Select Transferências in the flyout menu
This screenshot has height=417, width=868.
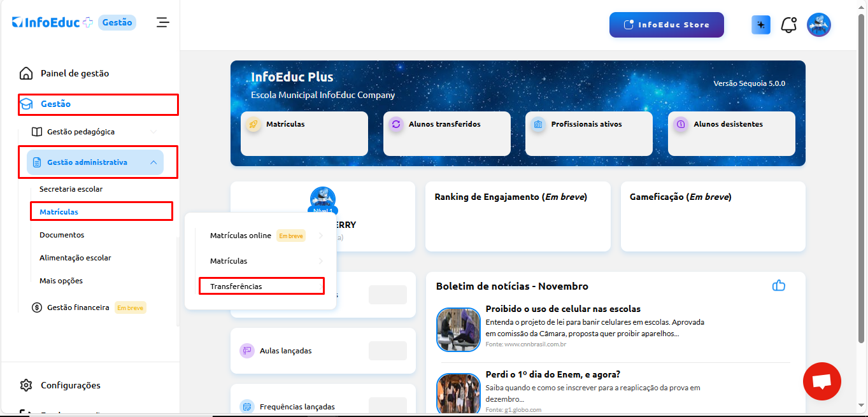[x=236, y=286]
